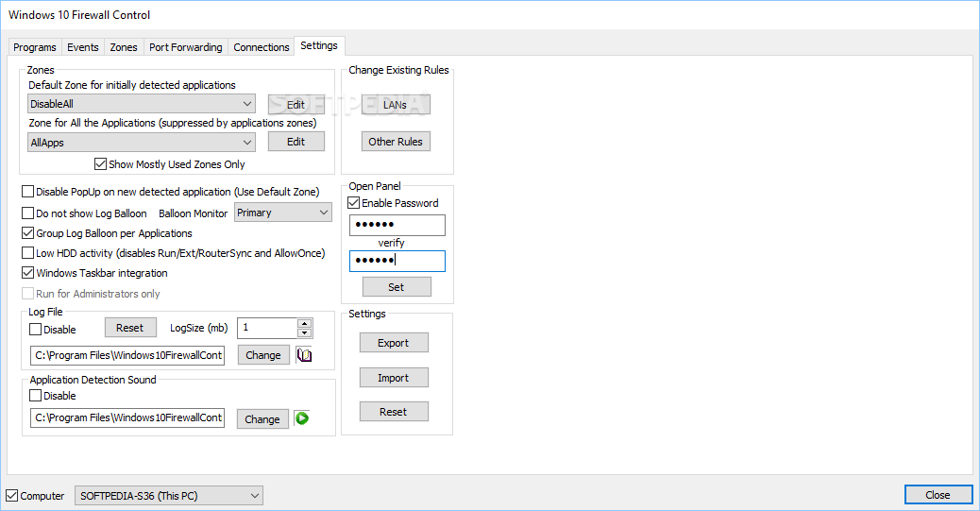Image resolution: width=980 pixels, height=511 pixels.
Task: Play the application detection sound
Action: (302, 418)
